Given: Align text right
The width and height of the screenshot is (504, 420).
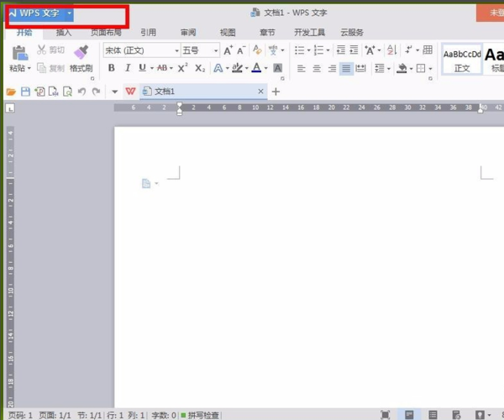Looking at the screenshot, I should pyautogui.click(x=332, y=68).
